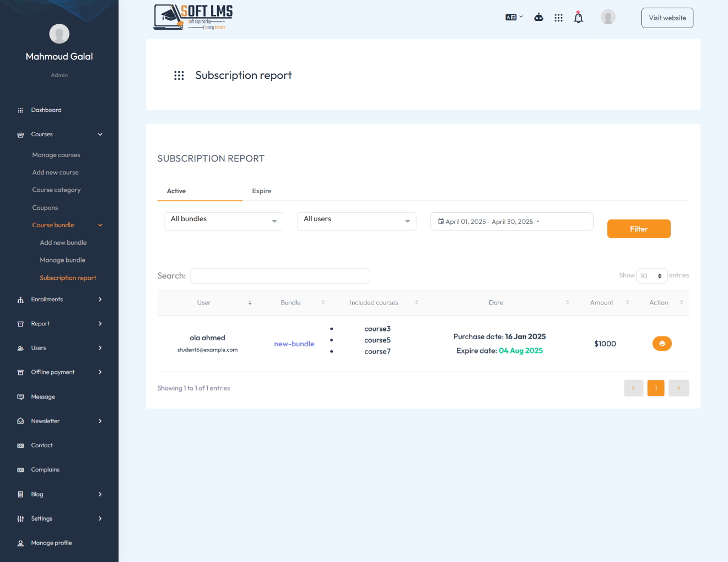
Task: Click the student6@example.com email text
Action: [x=207, y=350]
